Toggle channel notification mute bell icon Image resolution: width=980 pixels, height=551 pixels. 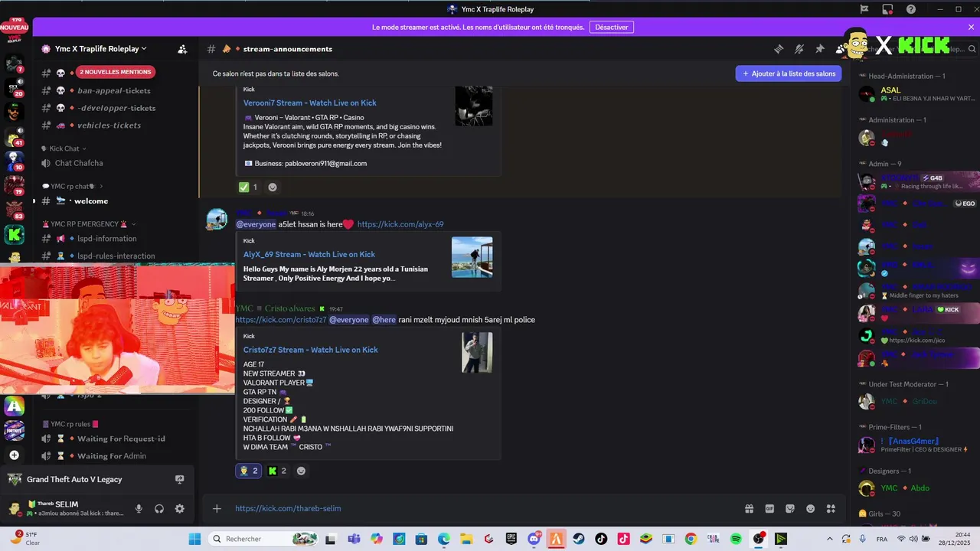(x=799, y=49)
